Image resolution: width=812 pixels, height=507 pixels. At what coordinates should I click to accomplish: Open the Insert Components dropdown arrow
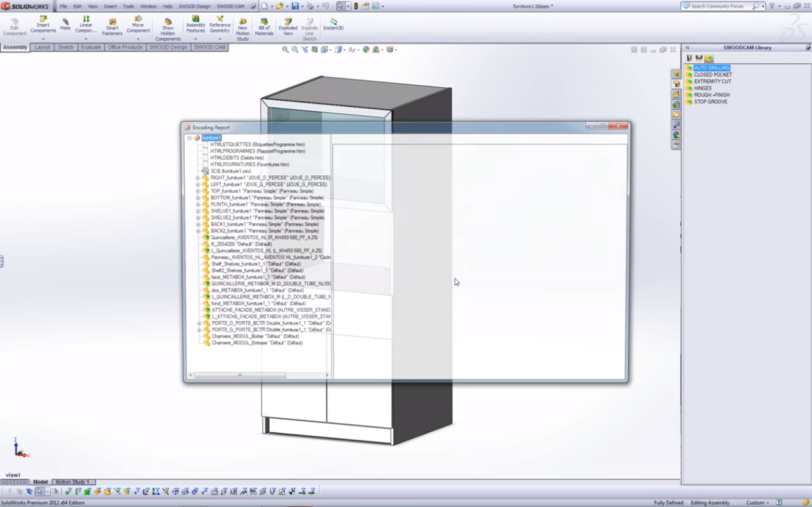tap(43, 39)
